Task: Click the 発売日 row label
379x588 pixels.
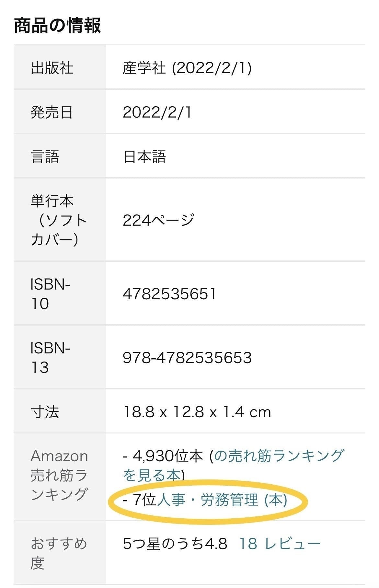Action: (x=52, y=112)
